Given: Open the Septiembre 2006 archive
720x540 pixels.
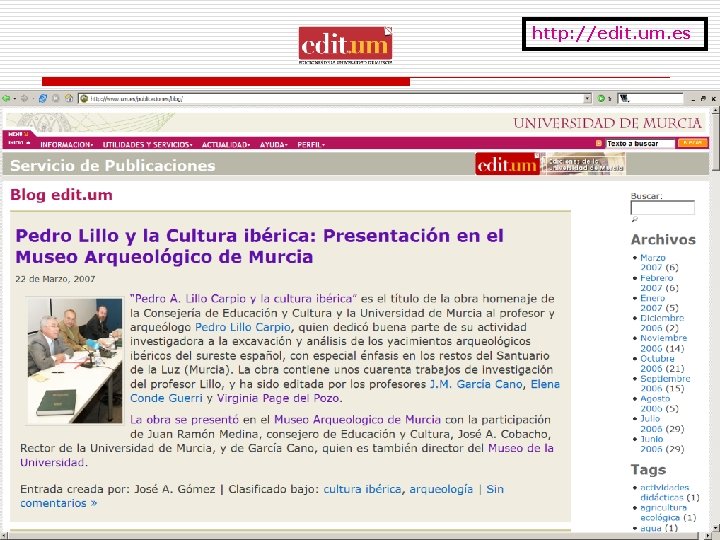Looking at the screenshot, I should (x=665, y=383).
